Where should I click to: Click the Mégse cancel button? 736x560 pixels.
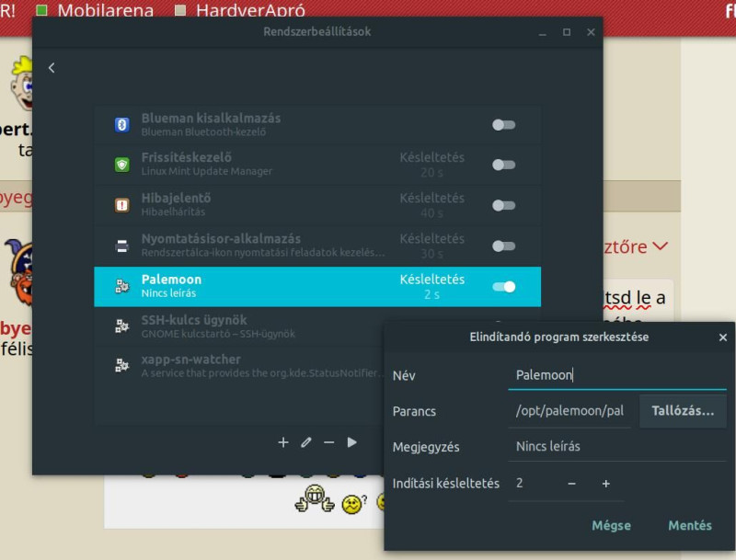pyautogui.click(x=611, y=525)
